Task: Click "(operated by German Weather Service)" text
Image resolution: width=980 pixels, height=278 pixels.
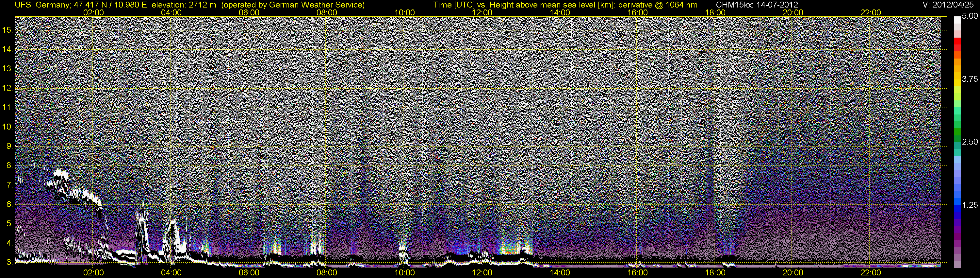Action: pos(293,5)
